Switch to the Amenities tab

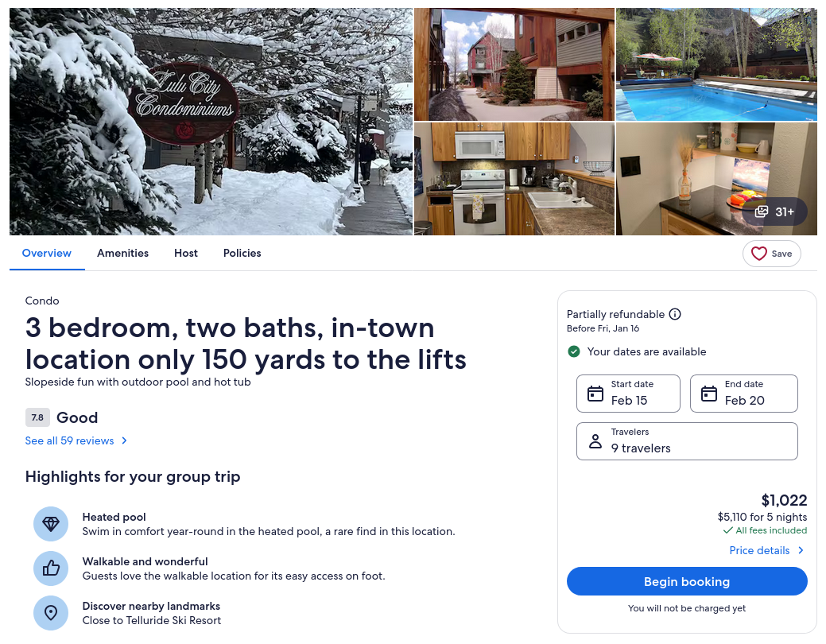point(122,253)
